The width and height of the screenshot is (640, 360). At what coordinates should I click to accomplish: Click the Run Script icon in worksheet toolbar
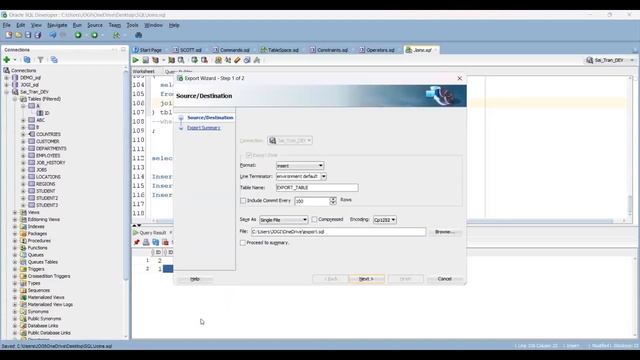pos(146,60)
